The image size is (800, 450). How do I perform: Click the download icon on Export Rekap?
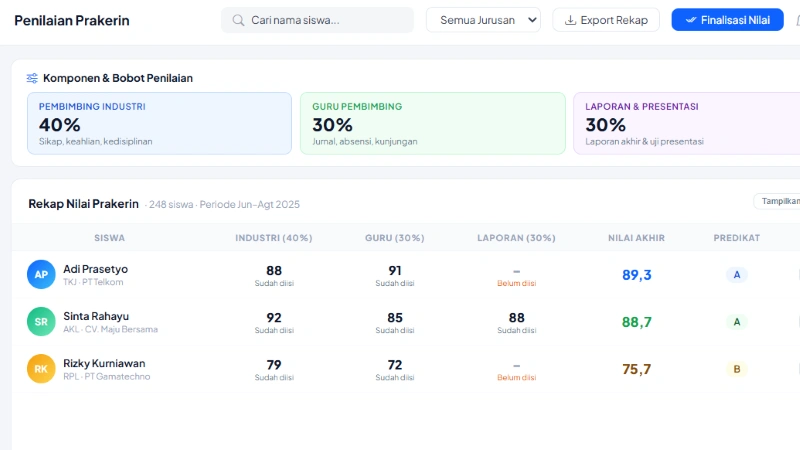tap(570, 20)
